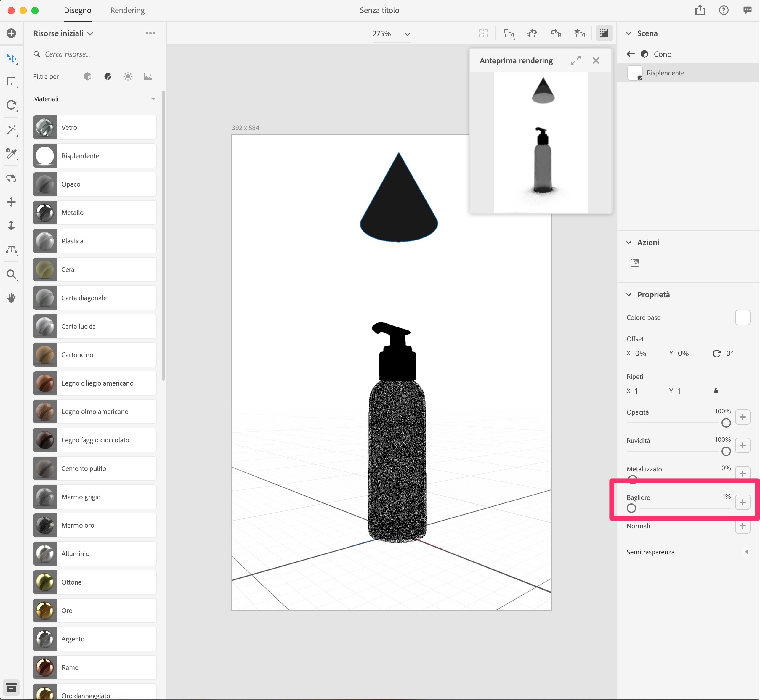Toggle the assets panel icon at bottom left
Viewport: 760px width, 700px height.
click(11, 688)
